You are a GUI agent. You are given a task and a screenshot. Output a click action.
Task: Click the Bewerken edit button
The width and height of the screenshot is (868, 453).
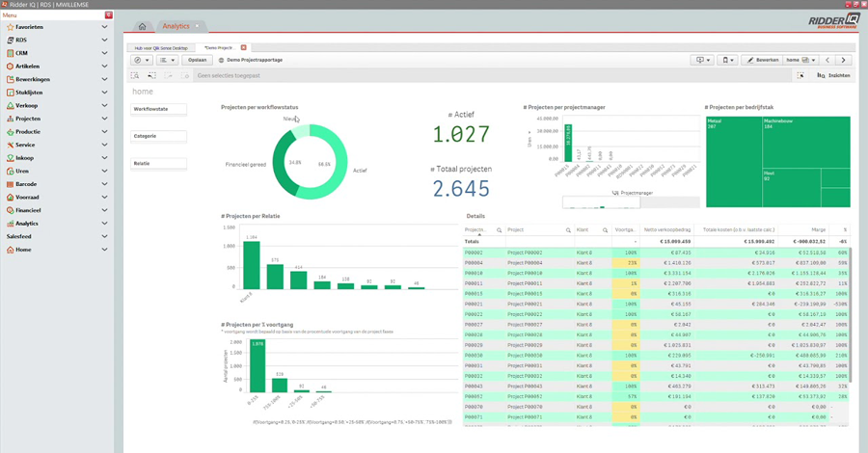click(762, 60)
